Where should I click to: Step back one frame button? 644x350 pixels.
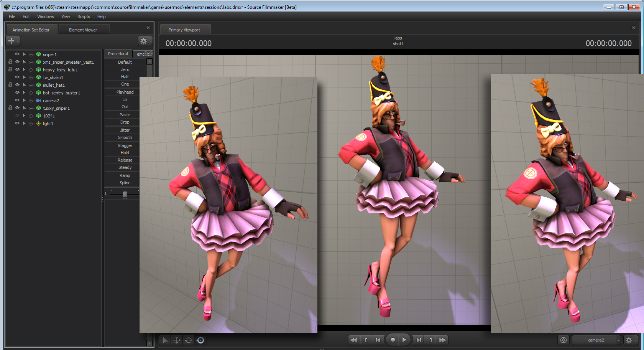tap(378, 340)
